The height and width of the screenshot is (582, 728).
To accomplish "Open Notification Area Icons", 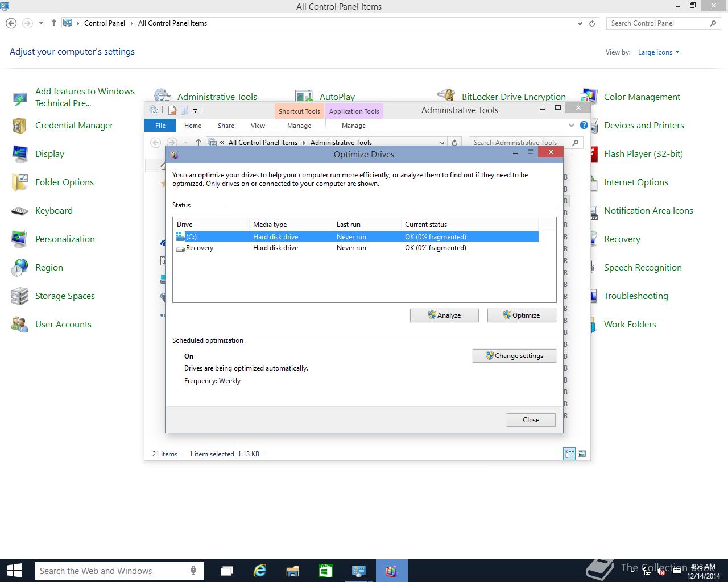I will (648, 211).
